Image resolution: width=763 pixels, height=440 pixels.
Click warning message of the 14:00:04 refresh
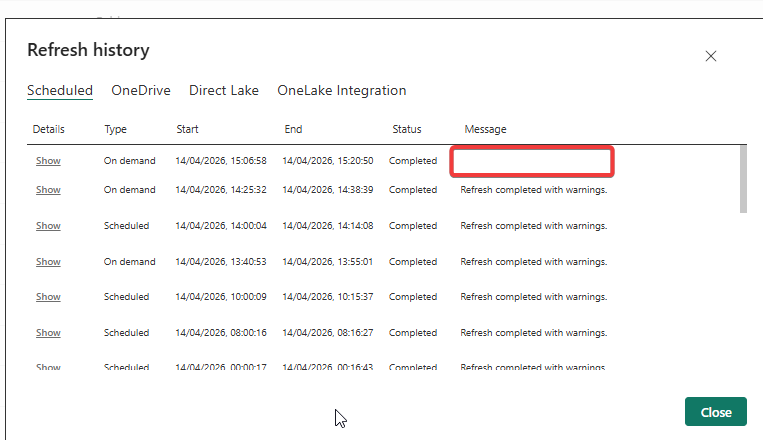coord(534,226)
